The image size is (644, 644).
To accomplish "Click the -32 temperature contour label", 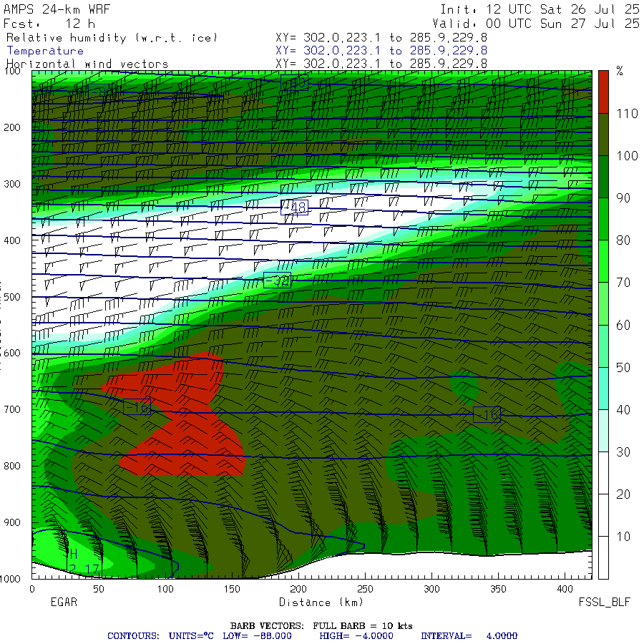I will [277, 280].
